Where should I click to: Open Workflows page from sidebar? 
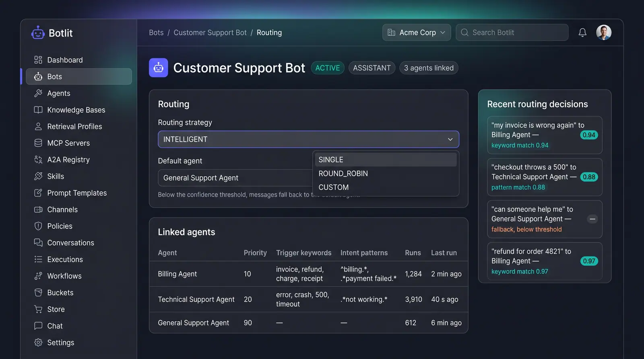[79, 276]
